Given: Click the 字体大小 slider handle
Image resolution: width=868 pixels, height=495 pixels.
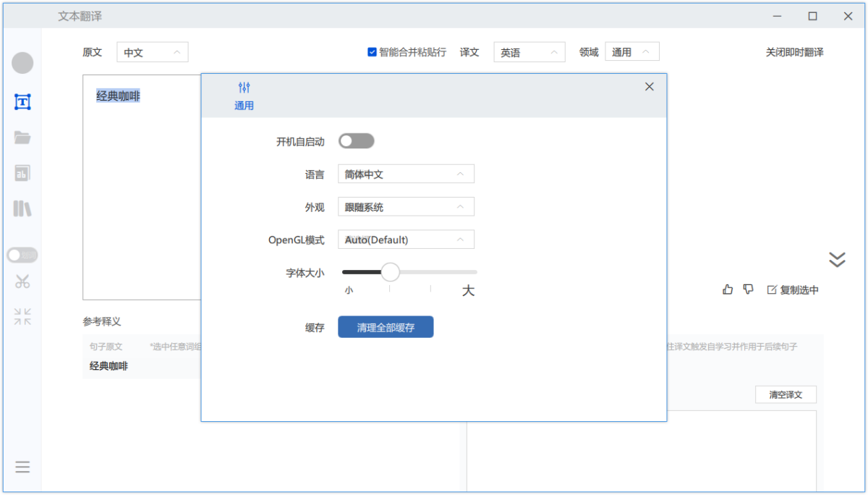Looking at the screenshot, I should (x=390, y=272).
